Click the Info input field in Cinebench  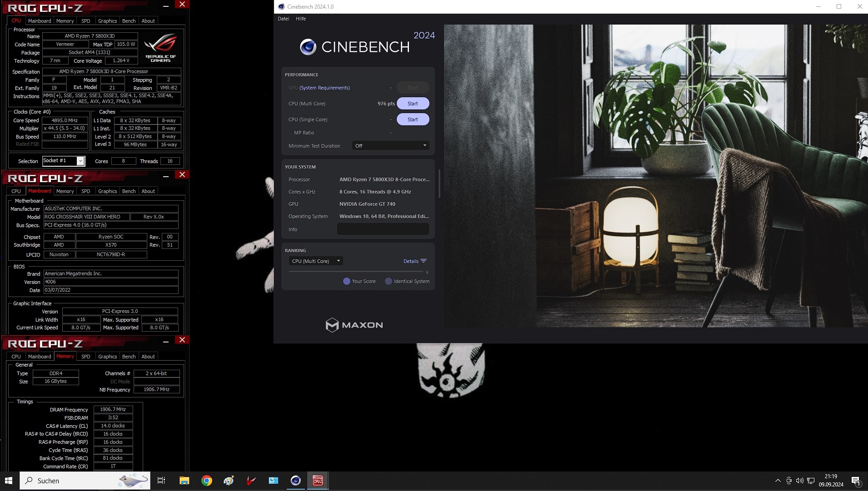(x=383, y=229)
